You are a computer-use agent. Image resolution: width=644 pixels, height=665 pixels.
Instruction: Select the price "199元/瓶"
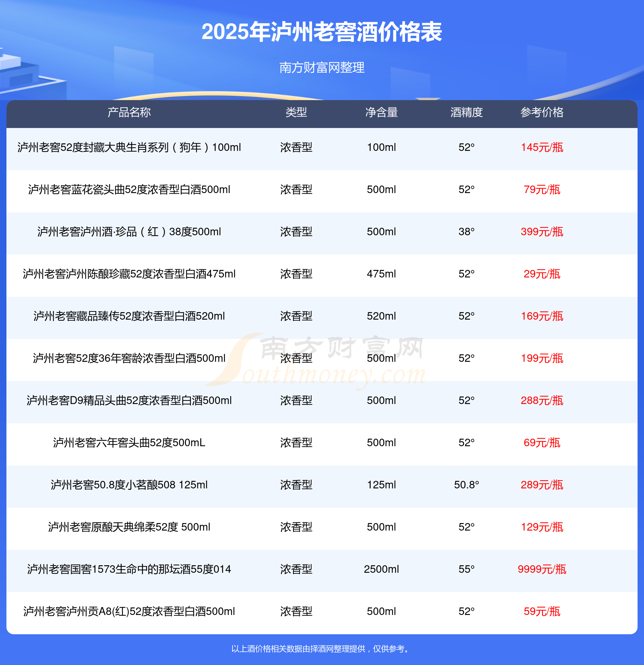(x=542, y=358)
